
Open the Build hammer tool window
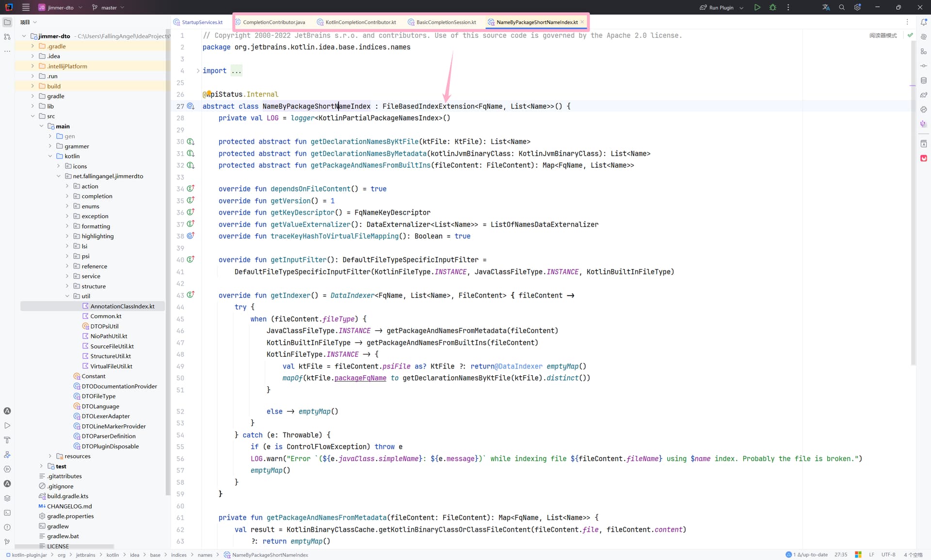pyautogui.click(x=7, y=440)
